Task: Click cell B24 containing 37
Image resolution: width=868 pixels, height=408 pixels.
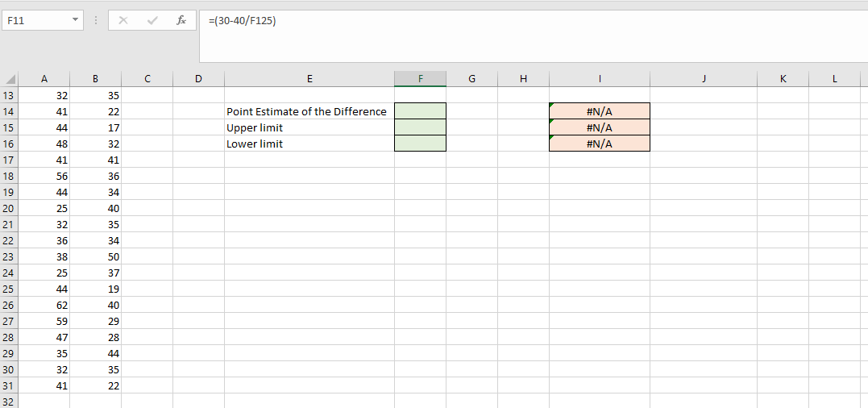Action: [x=95, y=273]
